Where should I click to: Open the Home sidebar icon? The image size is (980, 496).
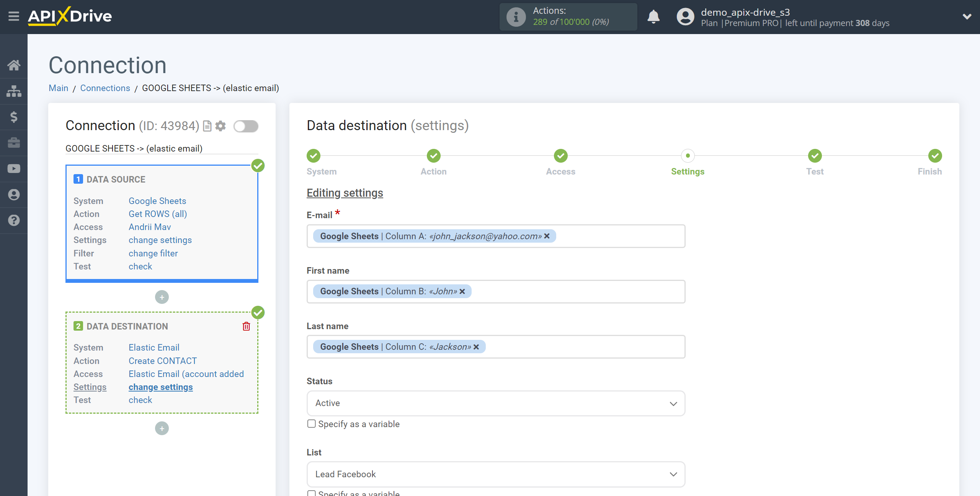pos(14,65)
